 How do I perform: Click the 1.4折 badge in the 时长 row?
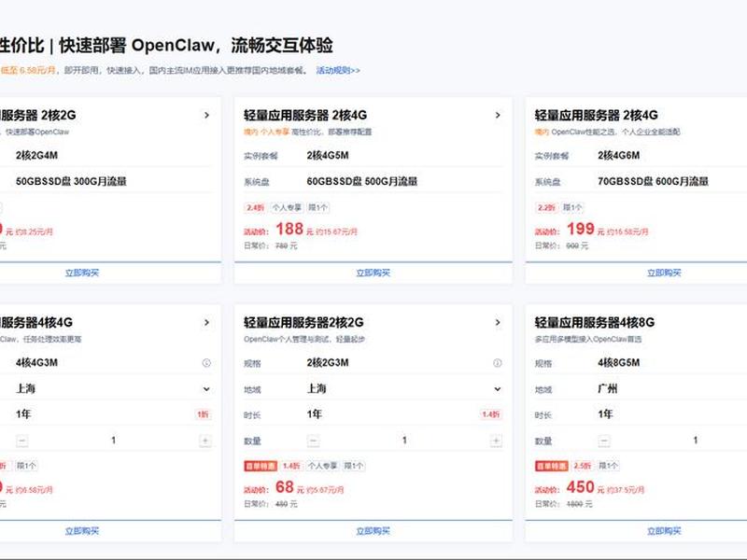click(491, 414)
